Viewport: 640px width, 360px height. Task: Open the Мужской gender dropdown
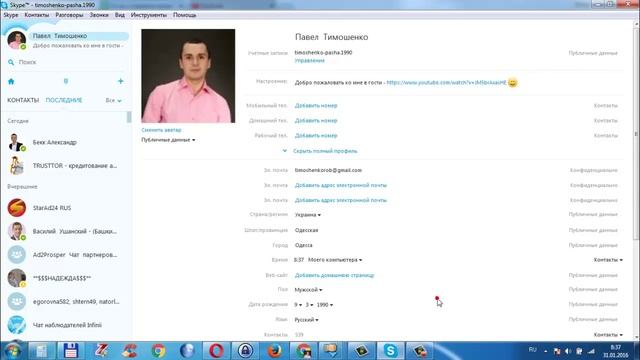(309, 290)
